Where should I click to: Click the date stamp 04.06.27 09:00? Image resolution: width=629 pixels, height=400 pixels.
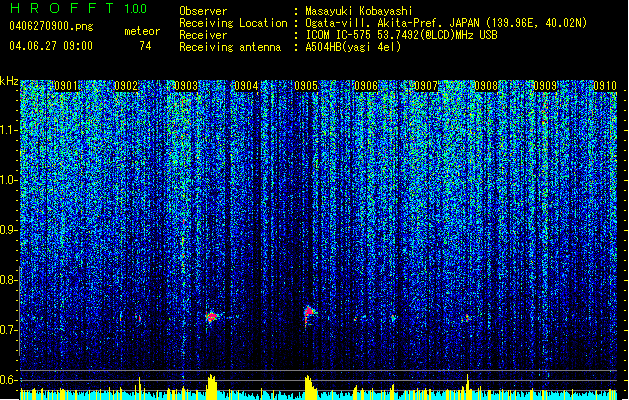[x=51, y=46]
